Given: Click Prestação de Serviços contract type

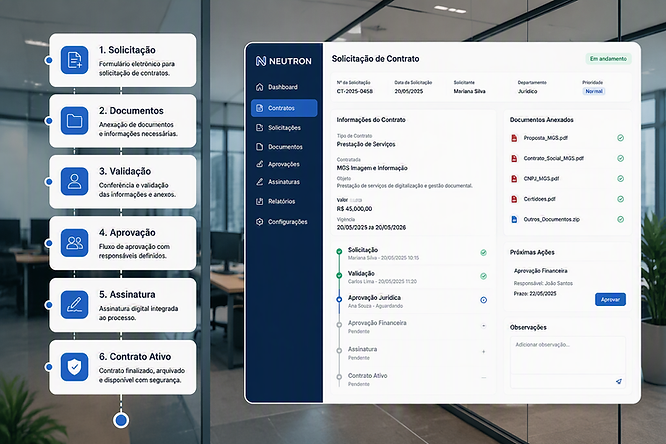Looking at the screenshot, I should [366, 144].
